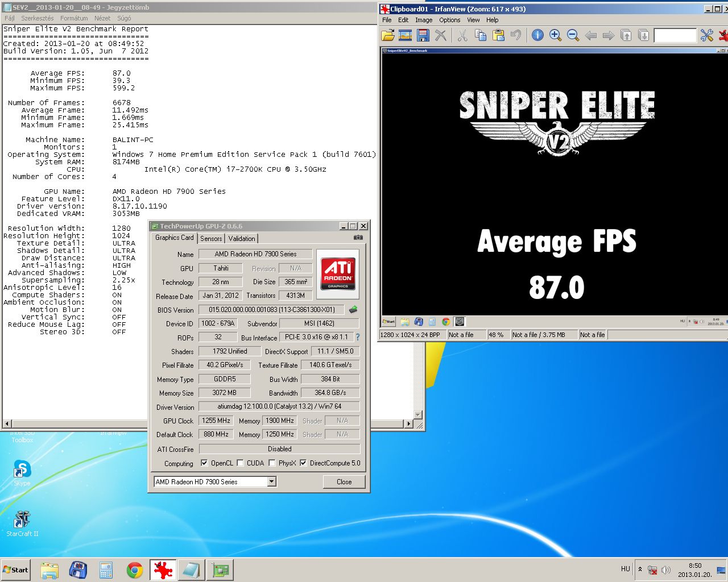Open the Skype desktop shortcut
Image resolution: width=728 pixels, height=582 pixels.
pyautogui.click(x=22, y=473)
